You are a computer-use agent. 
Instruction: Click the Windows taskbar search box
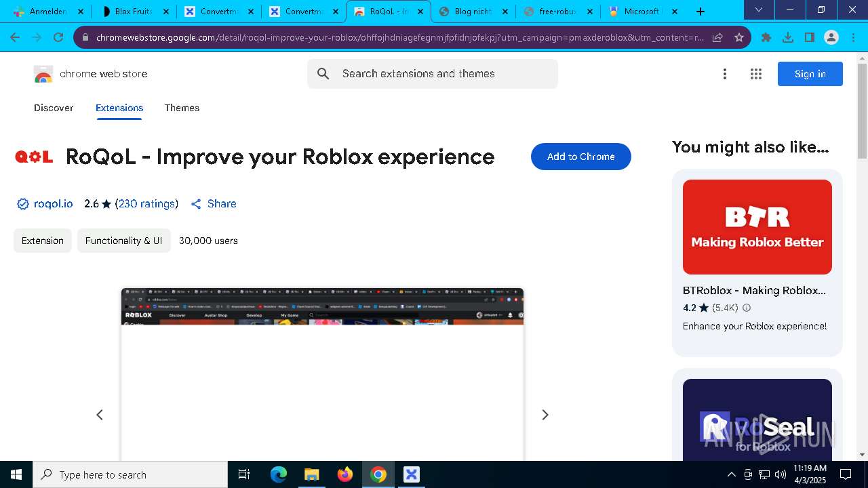click(x=130, y=474)
